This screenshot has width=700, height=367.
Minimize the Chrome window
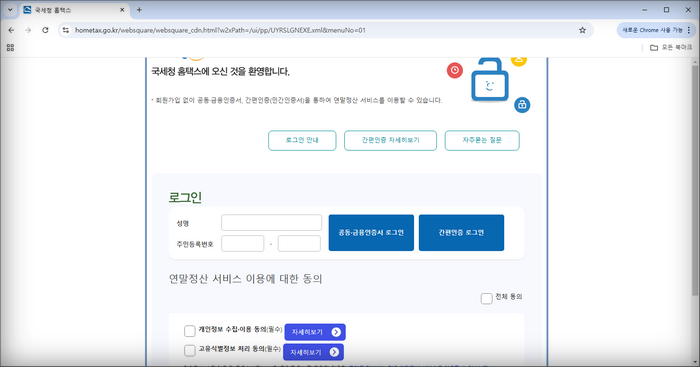click(645, 10)
